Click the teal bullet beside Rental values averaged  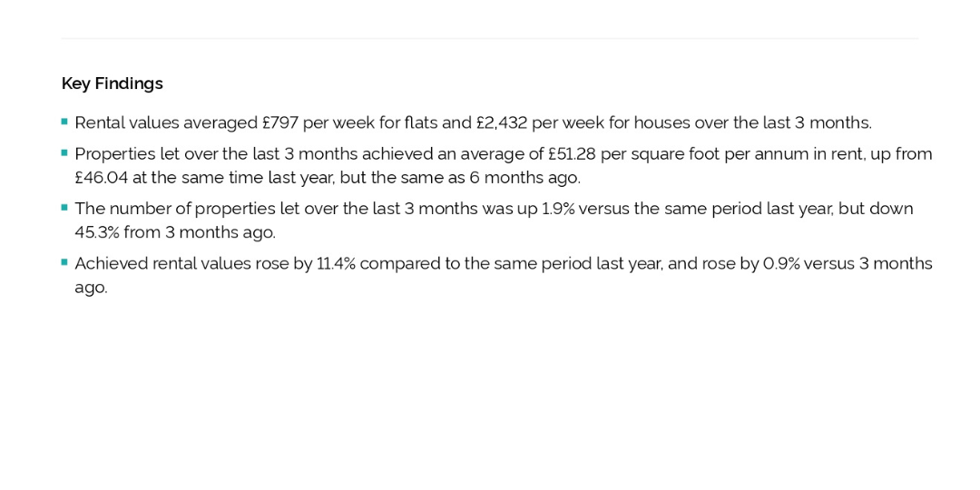coord(64,122)
